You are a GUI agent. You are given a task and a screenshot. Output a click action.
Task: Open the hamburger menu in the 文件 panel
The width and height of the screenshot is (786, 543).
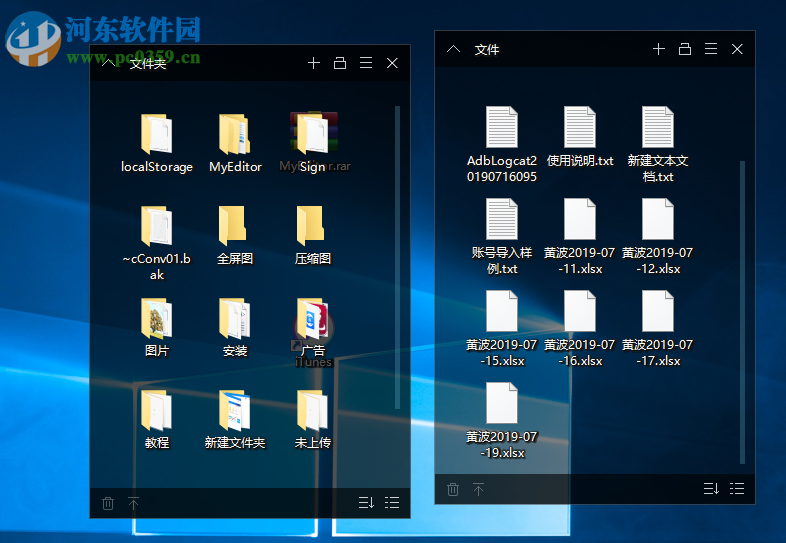[x=711, y=49]
